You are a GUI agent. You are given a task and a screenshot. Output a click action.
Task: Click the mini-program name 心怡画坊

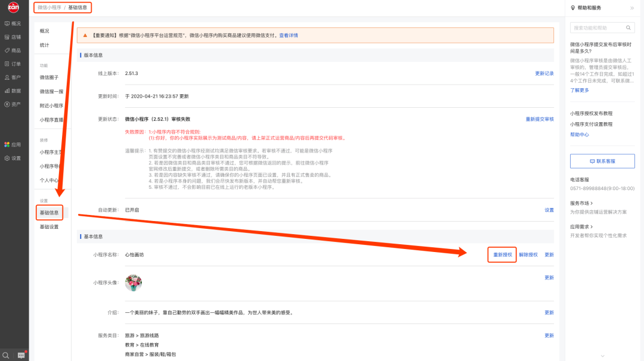pos(134,255)
